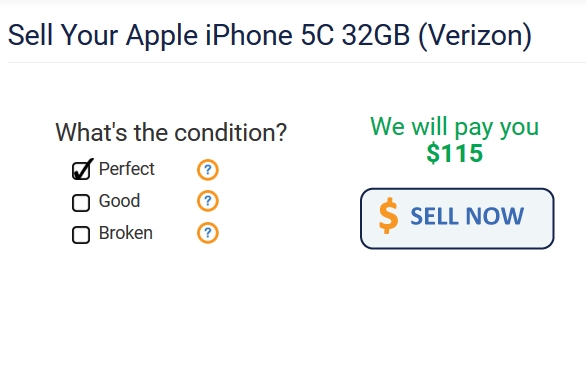Click the $115 payout amount

454,153
